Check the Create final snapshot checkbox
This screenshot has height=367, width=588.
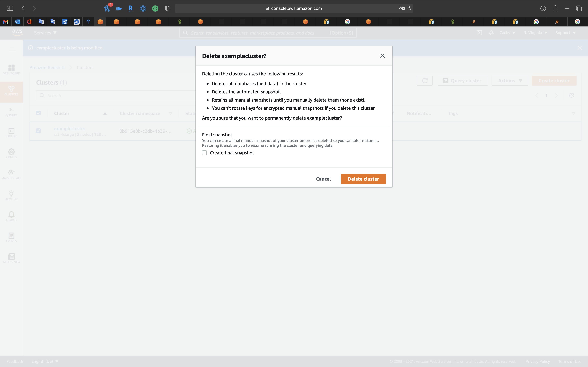204,153
